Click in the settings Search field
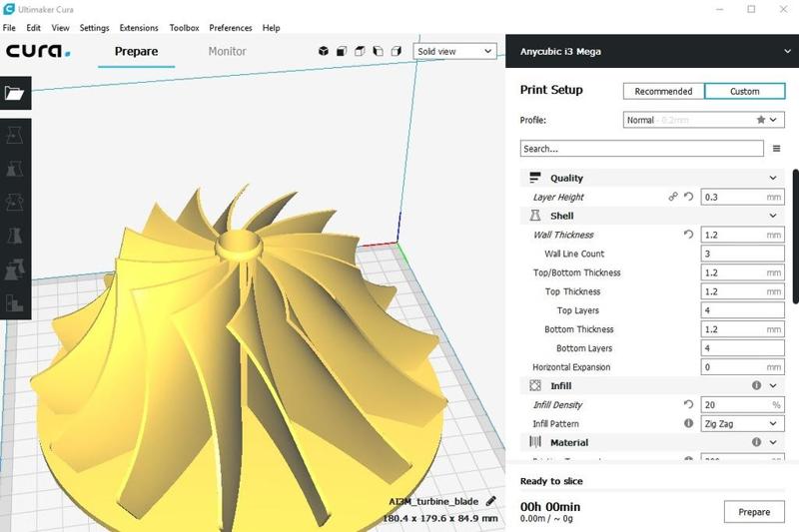This screenshot has height=532, width=799. tap(641, 149)
